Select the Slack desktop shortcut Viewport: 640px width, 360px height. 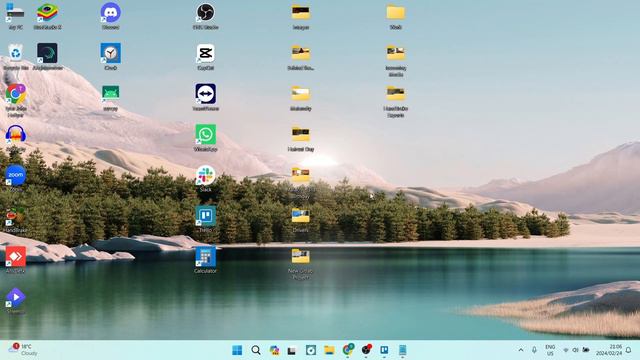click(x=205, y=179)
